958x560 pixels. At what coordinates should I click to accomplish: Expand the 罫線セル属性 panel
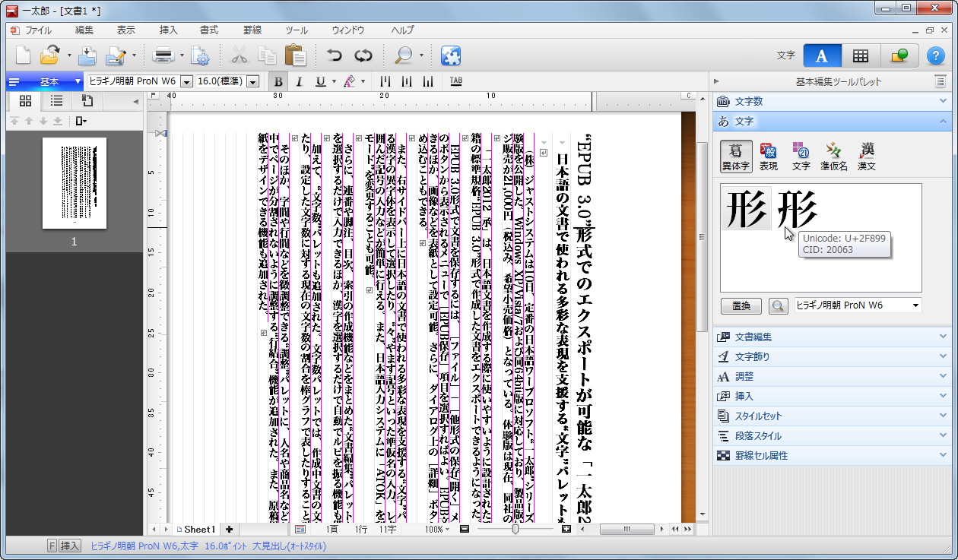tap(832, 455)
